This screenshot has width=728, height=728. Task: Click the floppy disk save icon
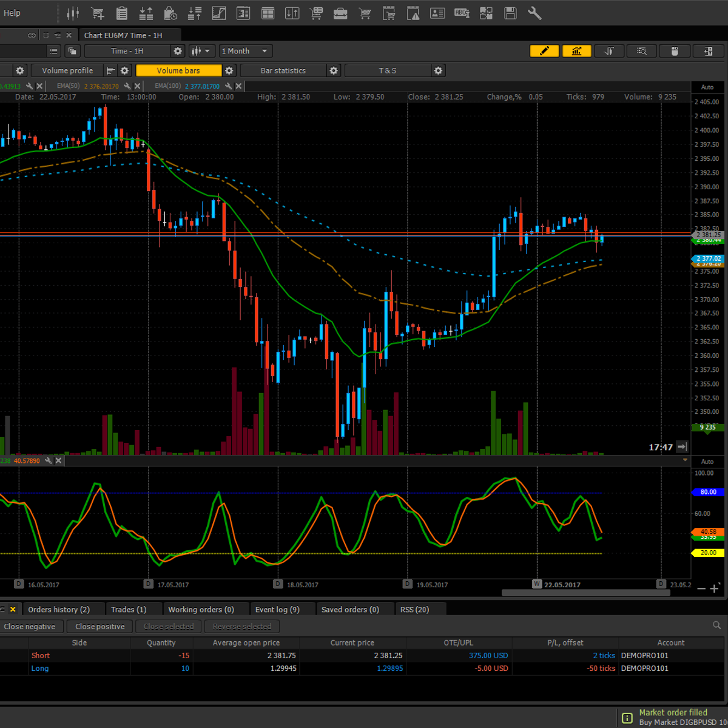pos(510,13)
